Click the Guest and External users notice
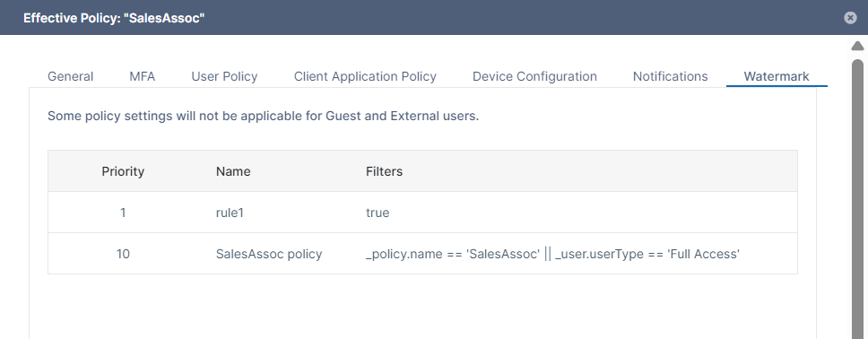The width and height of the screenshot is (868, 339). 263,117
